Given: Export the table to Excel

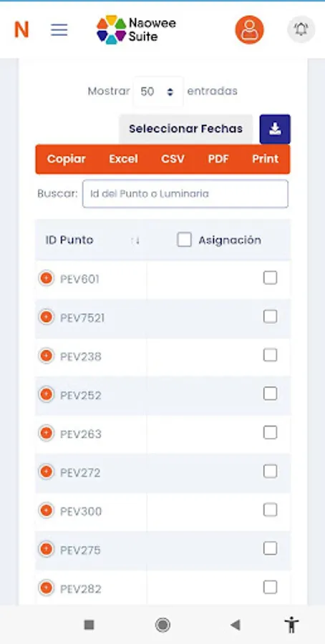Looking at the screenshot, I should pyautogui.click(x=123, y=159).
